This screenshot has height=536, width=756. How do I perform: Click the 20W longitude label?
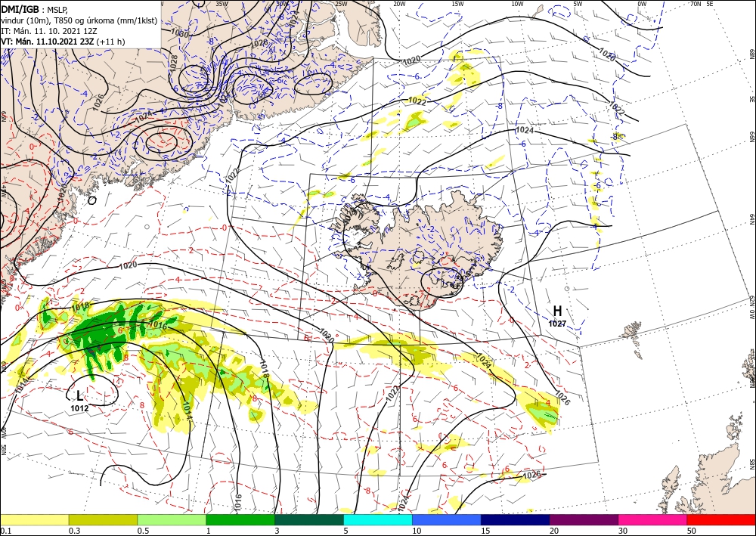(398, 3)
